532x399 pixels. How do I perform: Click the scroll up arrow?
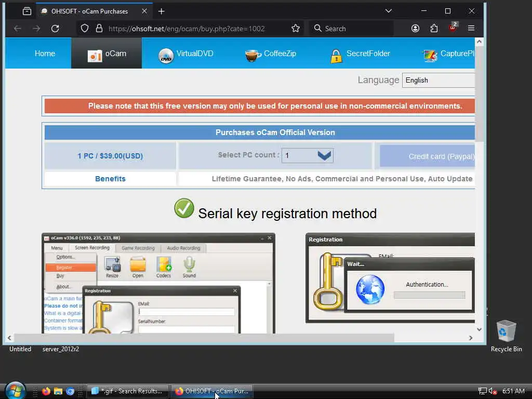[x=479, y=42]
